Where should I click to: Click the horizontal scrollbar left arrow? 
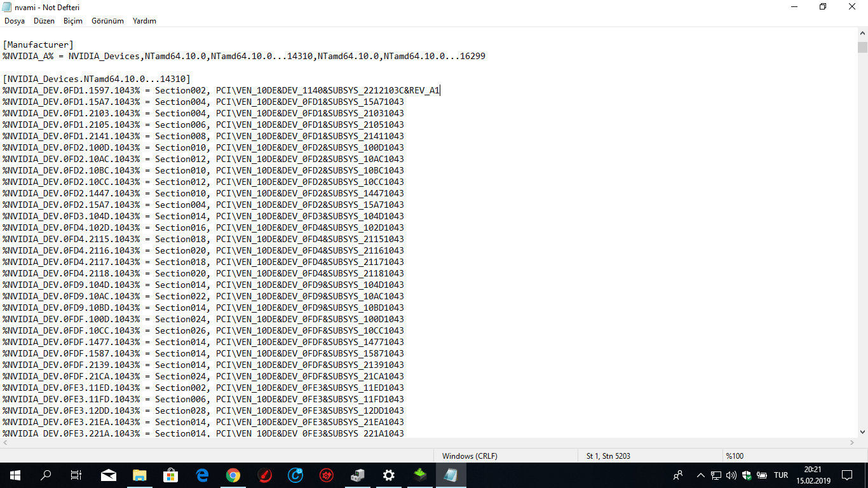coord(6,443)
